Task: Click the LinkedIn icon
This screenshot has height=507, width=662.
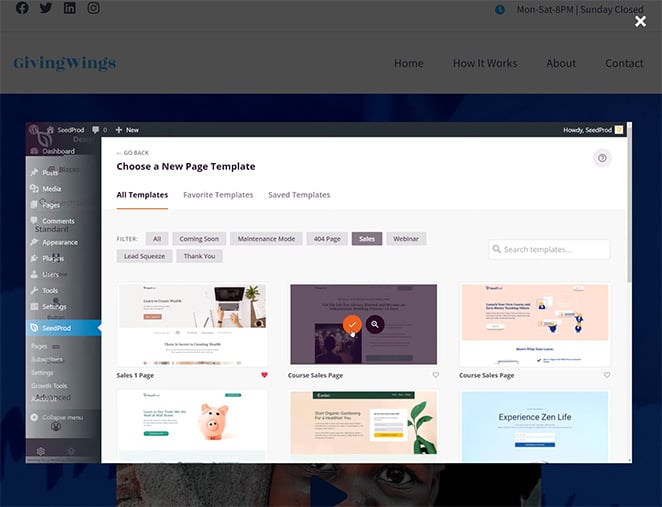Action: point(70,8)
